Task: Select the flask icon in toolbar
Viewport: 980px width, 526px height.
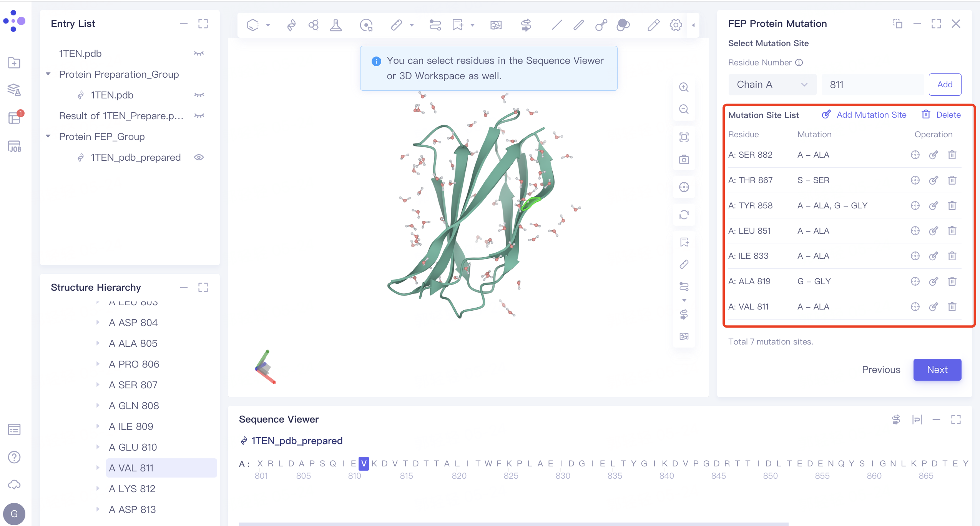Action: point(336,25)
